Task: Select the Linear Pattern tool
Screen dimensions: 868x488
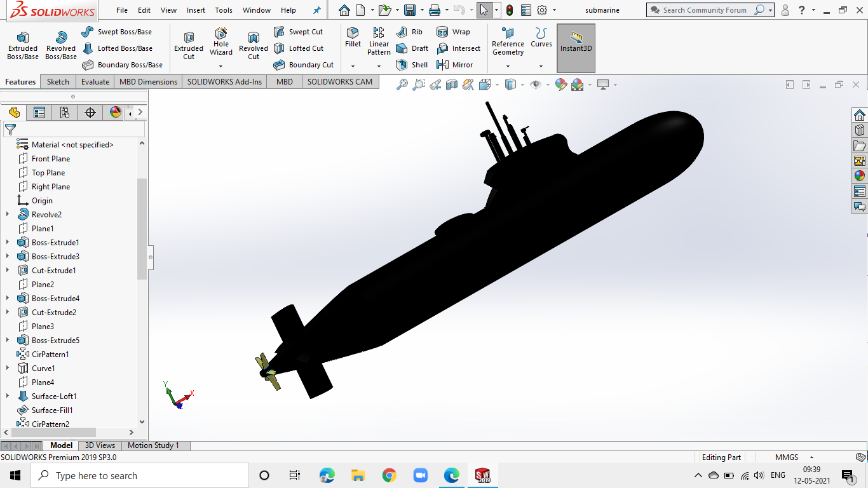Action: tap(379, 41)
